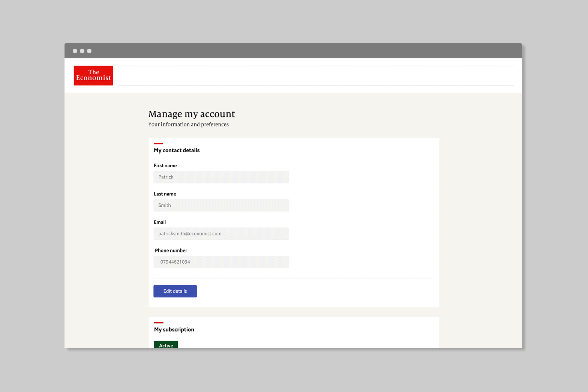The width and height of the screenshot is (588, 392).
Task: Click the green Active subscription badge
Action: pyautogui.click(x=166, y=345)
